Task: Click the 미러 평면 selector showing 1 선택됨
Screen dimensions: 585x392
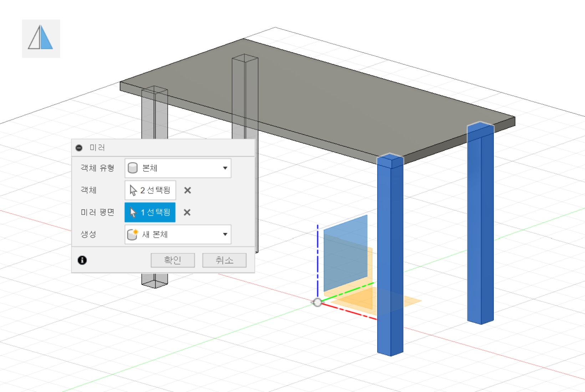Action: point(150,212)
